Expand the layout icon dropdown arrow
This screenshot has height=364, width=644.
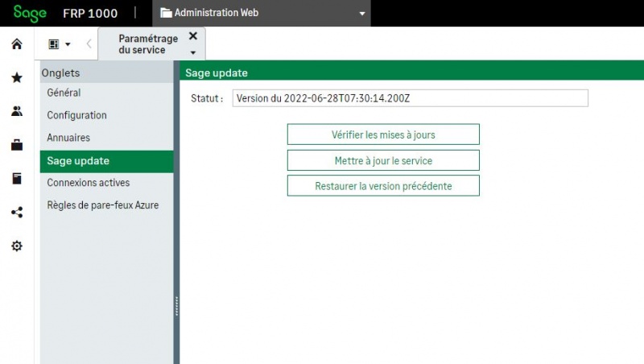[x=68, y=44]
